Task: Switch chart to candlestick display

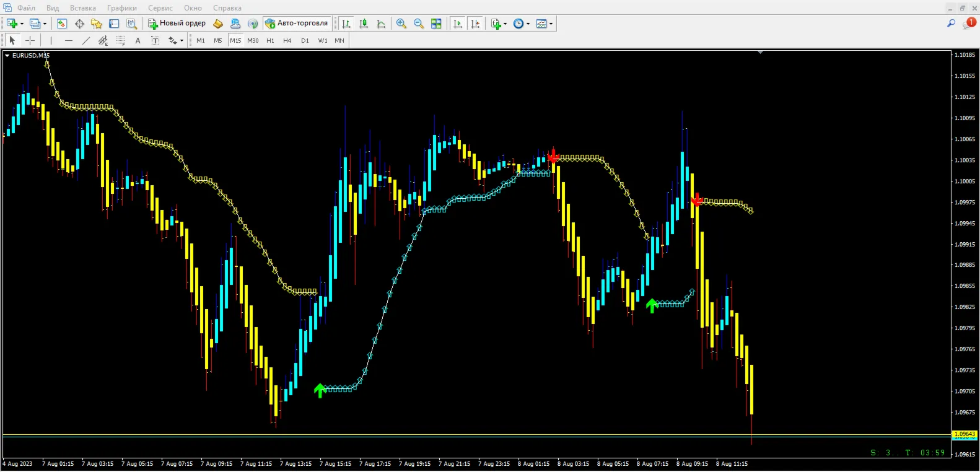Action: (x=364, y=24)
